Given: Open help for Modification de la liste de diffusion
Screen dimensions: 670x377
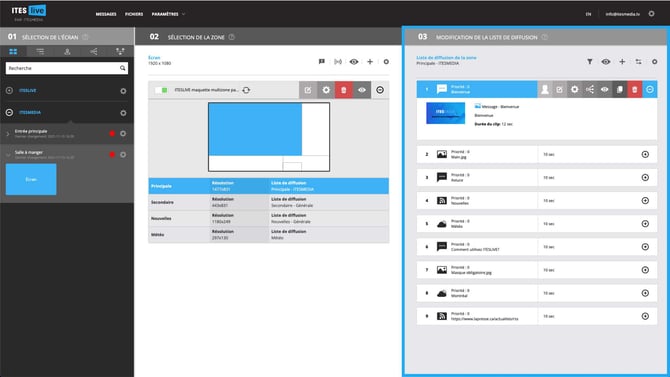Looking at the screenshot, I should 544,37.
